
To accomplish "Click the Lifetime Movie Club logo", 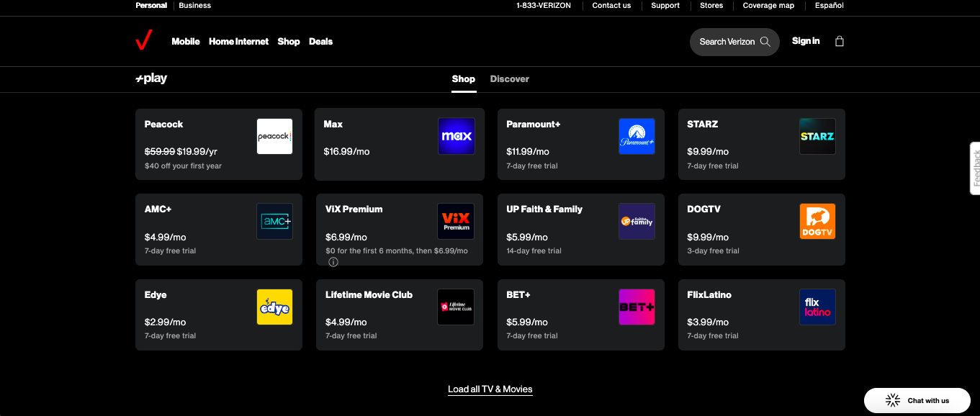I will pos(456,307).
